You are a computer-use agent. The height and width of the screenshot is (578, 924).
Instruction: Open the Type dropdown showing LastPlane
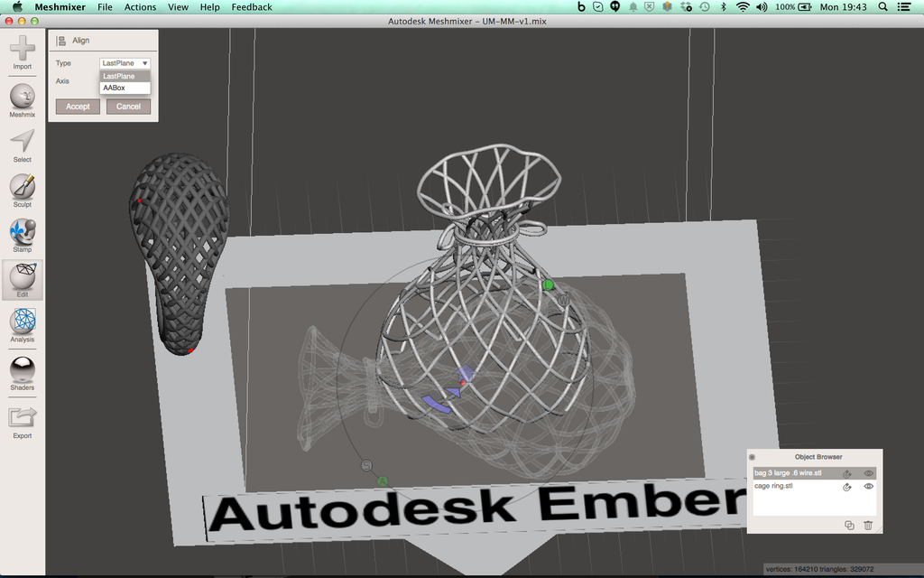point(125,63)
